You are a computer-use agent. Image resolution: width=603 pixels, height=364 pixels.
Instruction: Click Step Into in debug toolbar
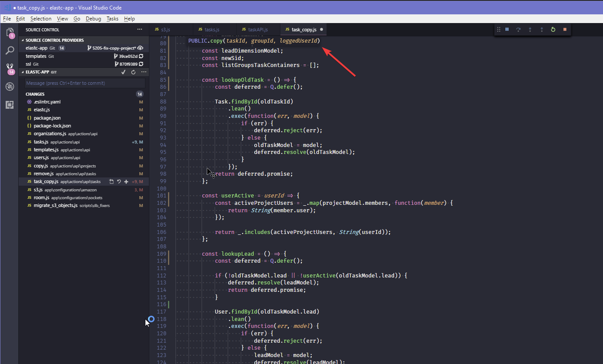pos(530,30)
